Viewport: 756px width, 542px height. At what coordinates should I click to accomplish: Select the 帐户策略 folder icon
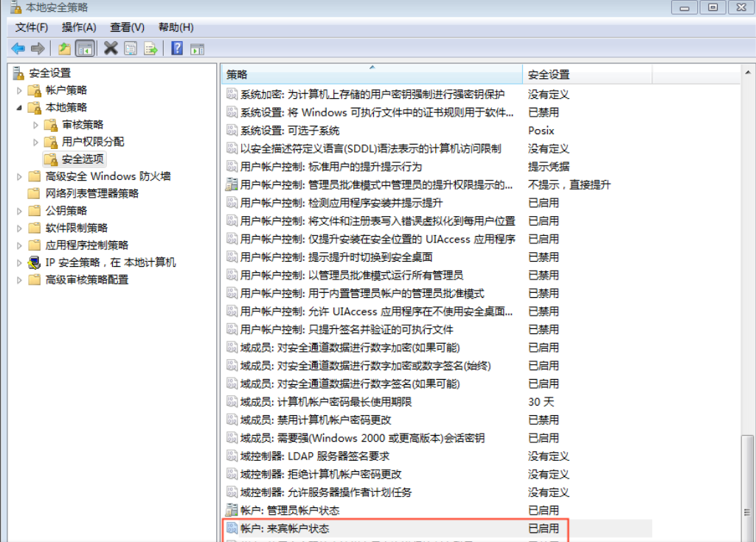point(35,90)
